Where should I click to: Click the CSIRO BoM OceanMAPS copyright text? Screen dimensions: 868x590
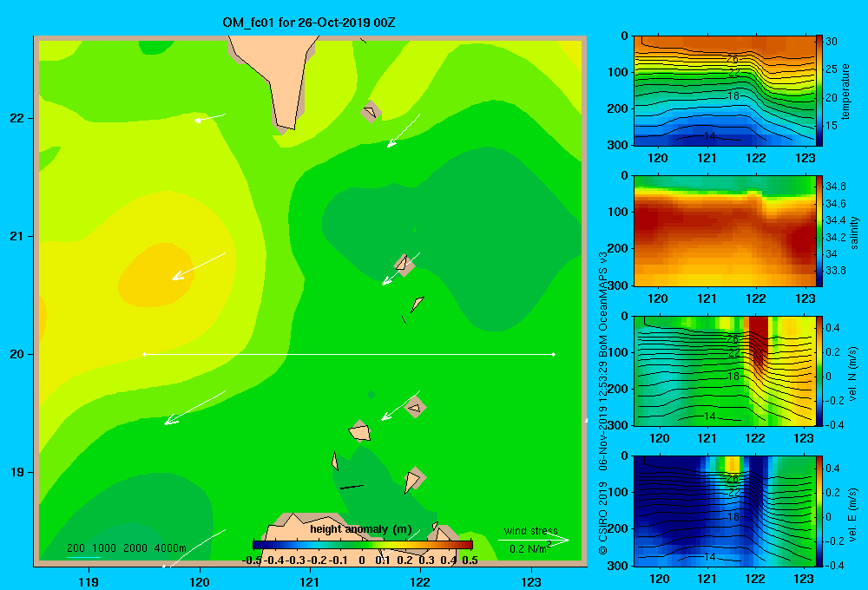[603, 403]
